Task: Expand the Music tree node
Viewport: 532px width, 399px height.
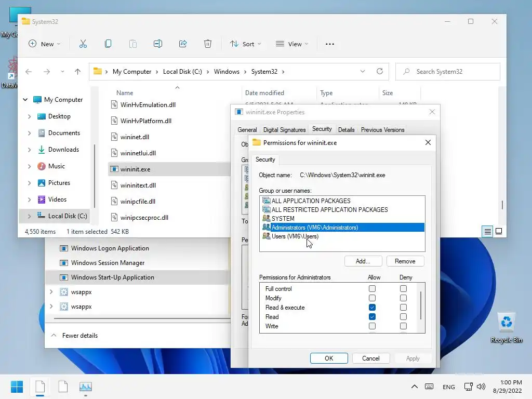Action: [x=30, y=166]
